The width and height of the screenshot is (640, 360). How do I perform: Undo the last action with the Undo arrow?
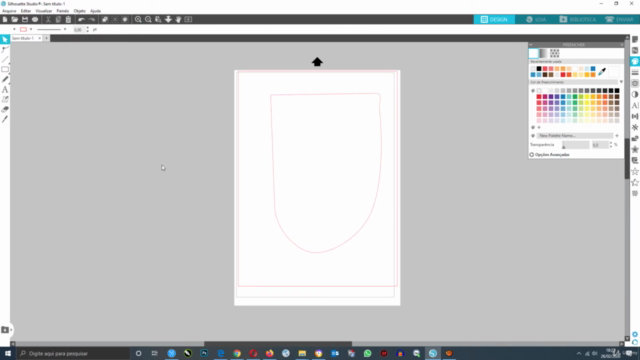pos(81,19)
